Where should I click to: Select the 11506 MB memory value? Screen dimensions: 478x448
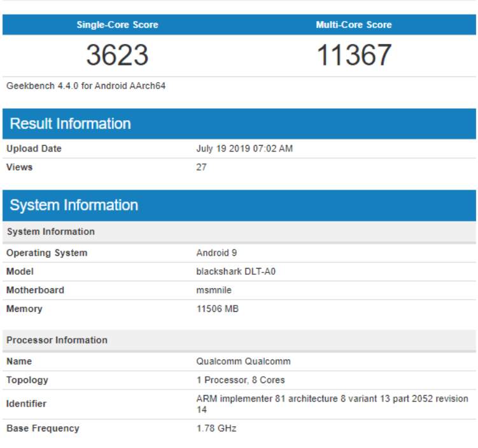point(217,309)
